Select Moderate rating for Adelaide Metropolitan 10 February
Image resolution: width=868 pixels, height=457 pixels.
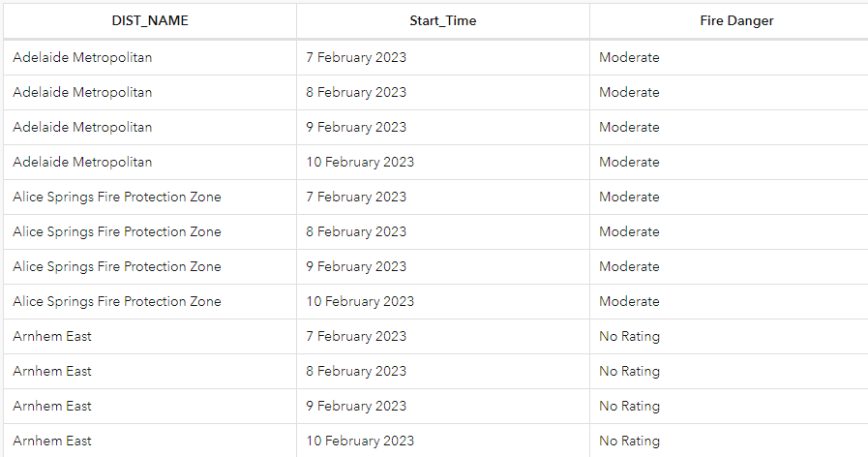click(x=629, y=162)
